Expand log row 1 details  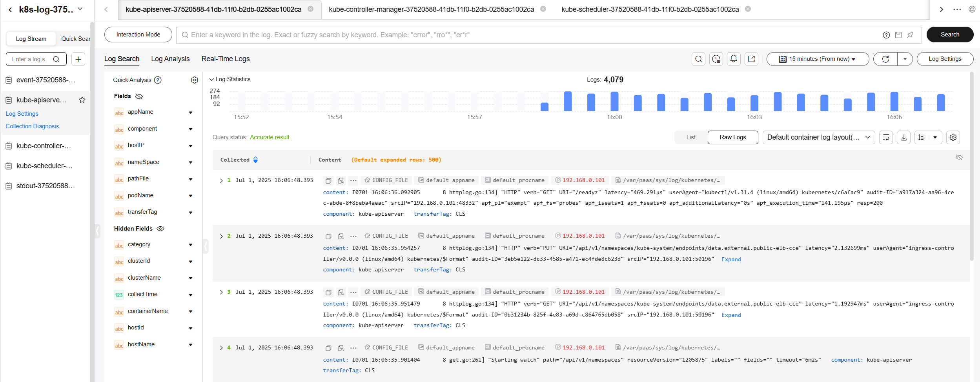pos(221,180)
